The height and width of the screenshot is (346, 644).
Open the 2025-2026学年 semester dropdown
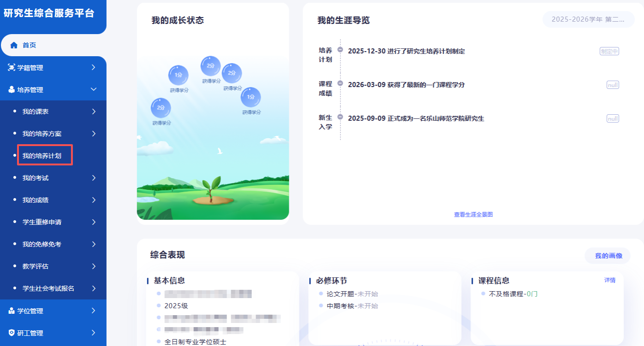588,20
